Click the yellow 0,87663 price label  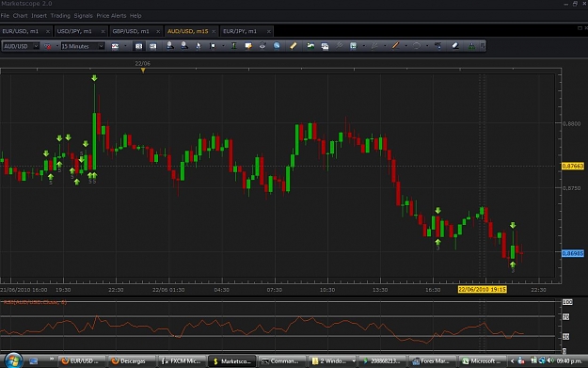(x=573, y=167)
